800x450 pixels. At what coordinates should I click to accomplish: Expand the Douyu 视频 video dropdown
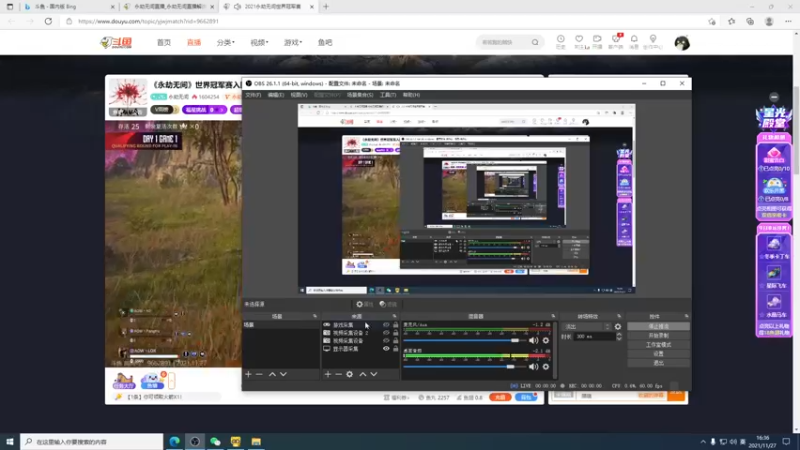pos(259,42)
